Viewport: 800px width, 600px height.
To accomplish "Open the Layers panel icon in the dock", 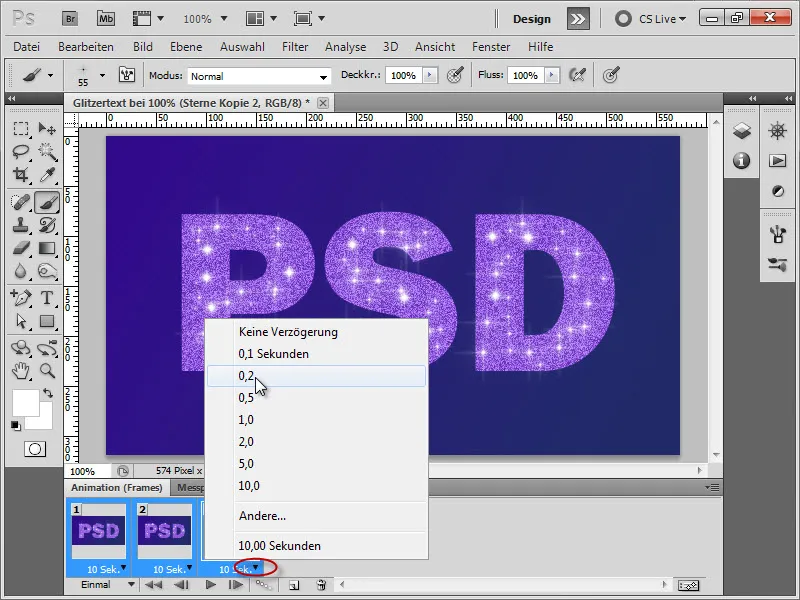I will 742,131.
